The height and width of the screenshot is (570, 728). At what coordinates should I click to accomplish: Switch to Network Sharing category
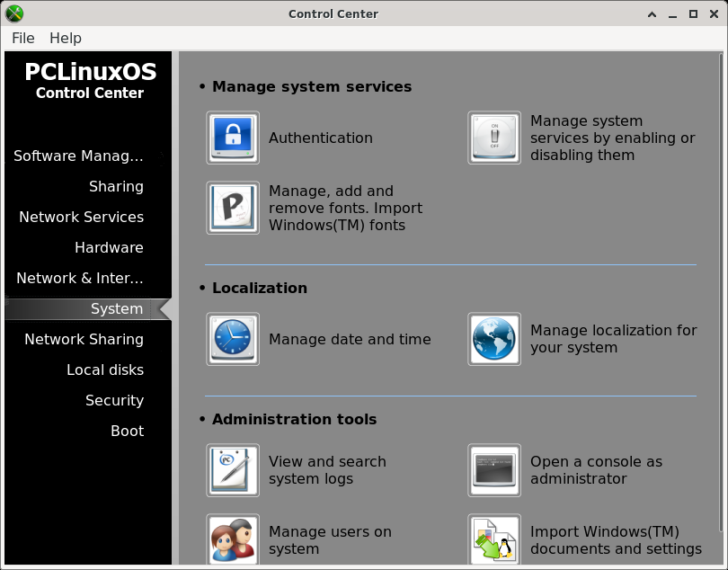pyautogui.click(x=84, y=340)
